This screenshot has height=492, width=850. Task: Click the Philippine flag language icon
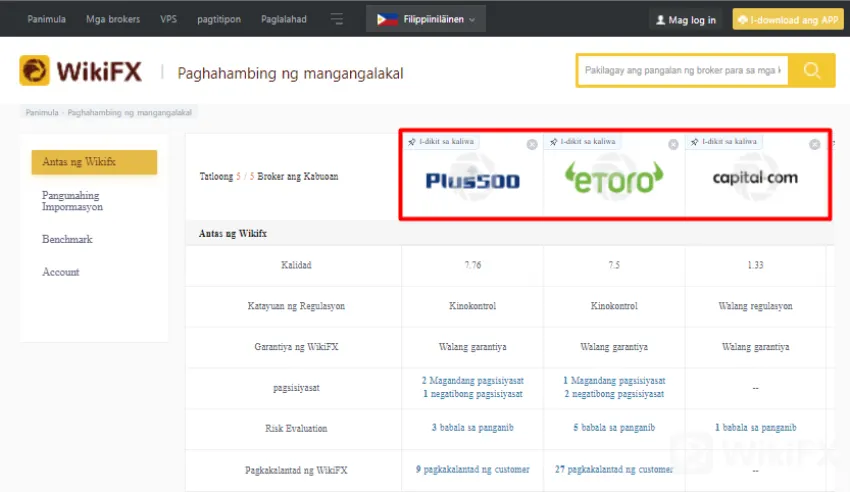point(387,20)
